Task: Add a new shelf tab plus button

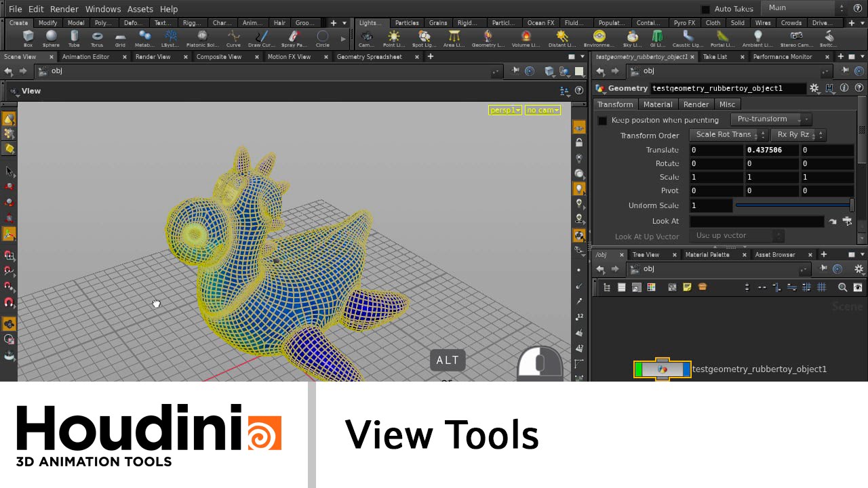Action: click(333, 23)
